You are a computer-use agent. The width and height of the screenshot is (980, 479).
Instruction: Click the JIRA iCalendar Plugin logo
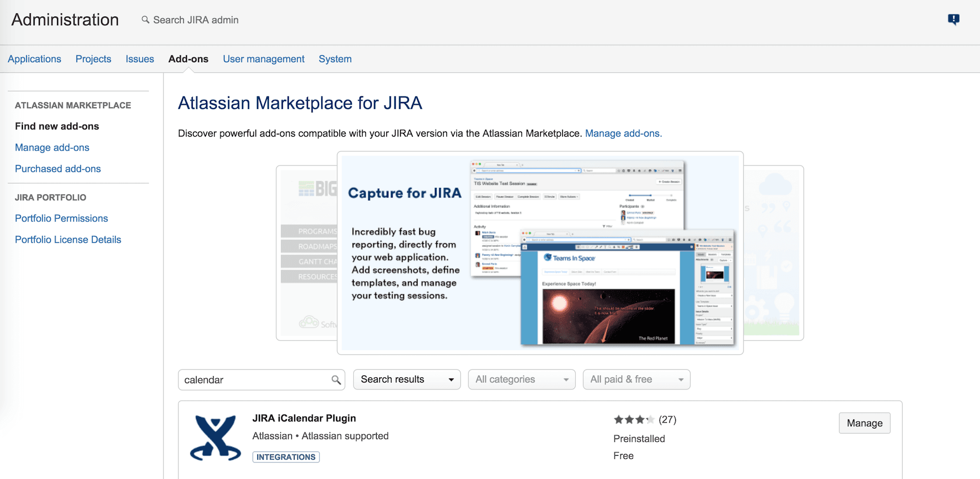[x=215, y=437]
